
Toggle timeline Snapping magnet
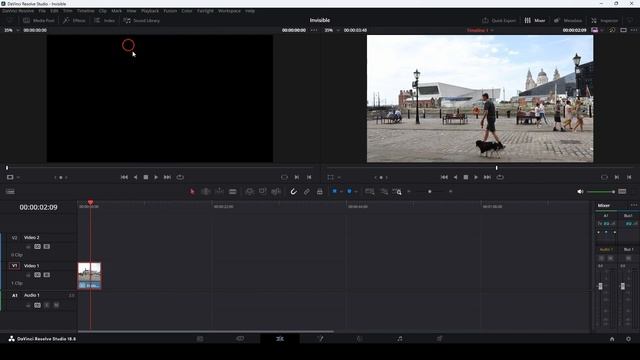tap(293, 191)
